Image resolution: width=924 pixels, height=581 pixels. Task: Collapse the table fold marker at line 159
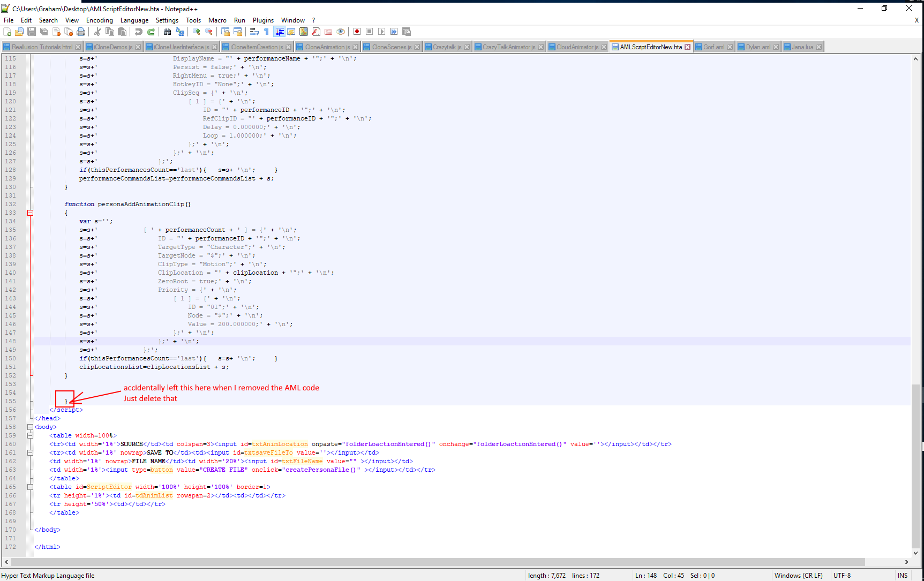point(31,435)
